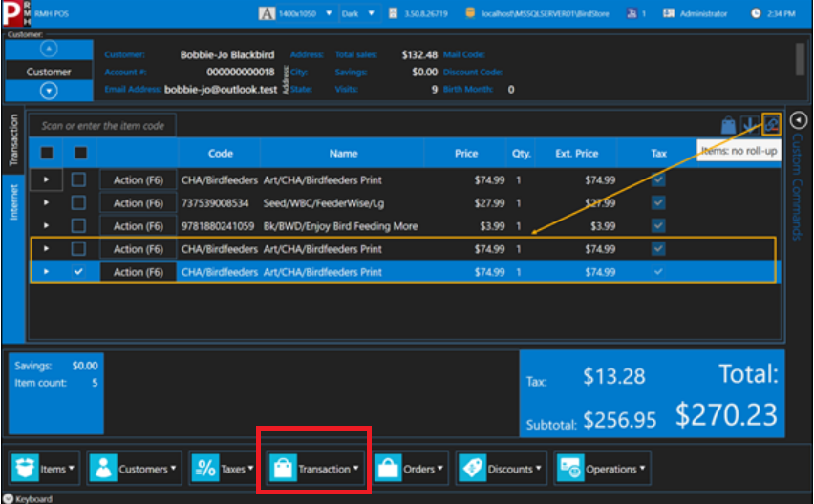Viewport: 814px width, 504px height.
Task: Switch to the Internet side tab
Action: 14,203
